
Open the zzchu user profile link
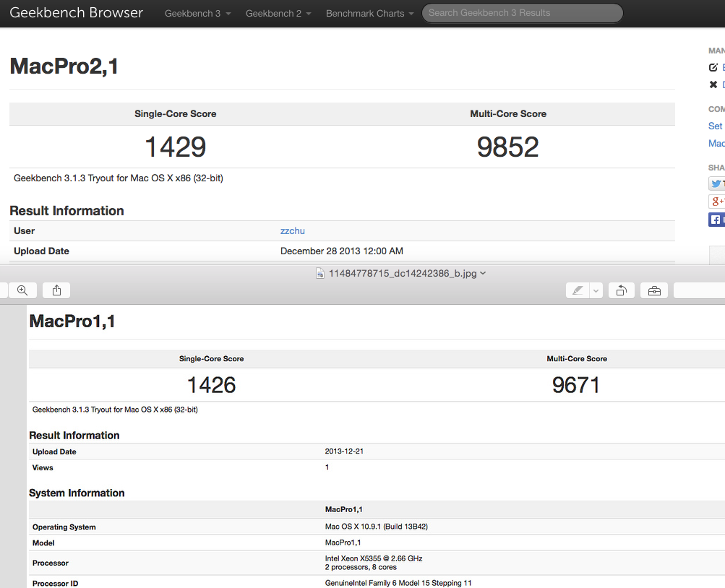pyautogui.click(x=292, y=231)
